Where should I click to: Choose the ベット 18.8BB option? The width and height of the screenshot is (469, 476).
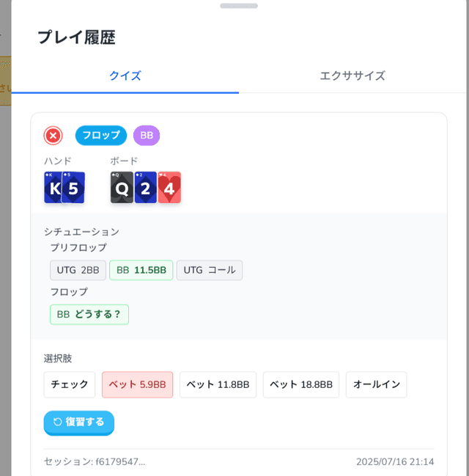(300, 384)
